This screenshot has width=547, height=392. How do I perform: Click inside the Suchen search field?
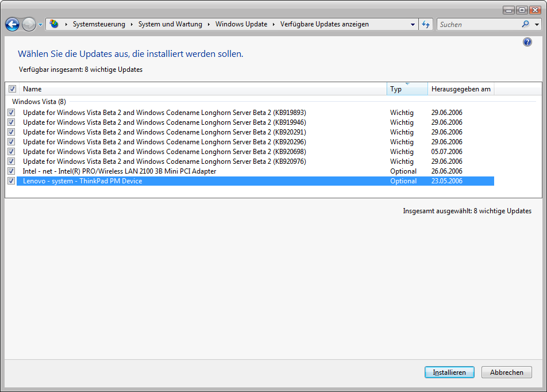[x=478, y=25]
